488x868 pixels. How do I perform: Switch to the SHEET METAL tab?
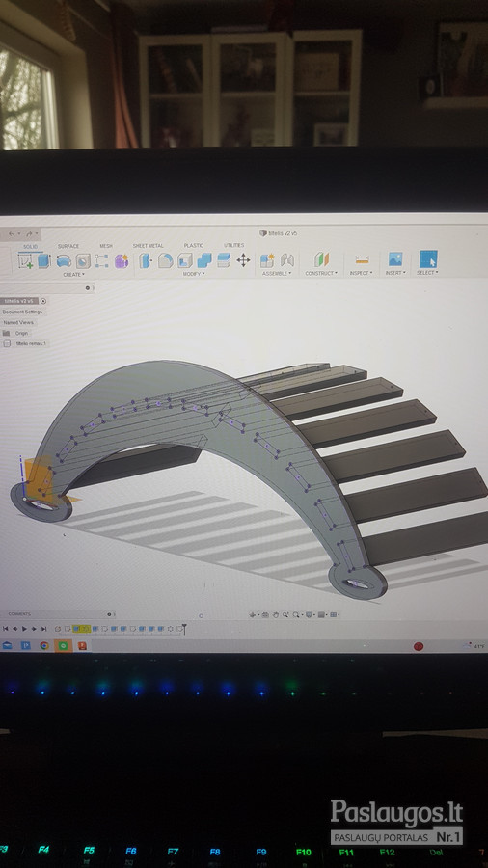coord(148,246)
